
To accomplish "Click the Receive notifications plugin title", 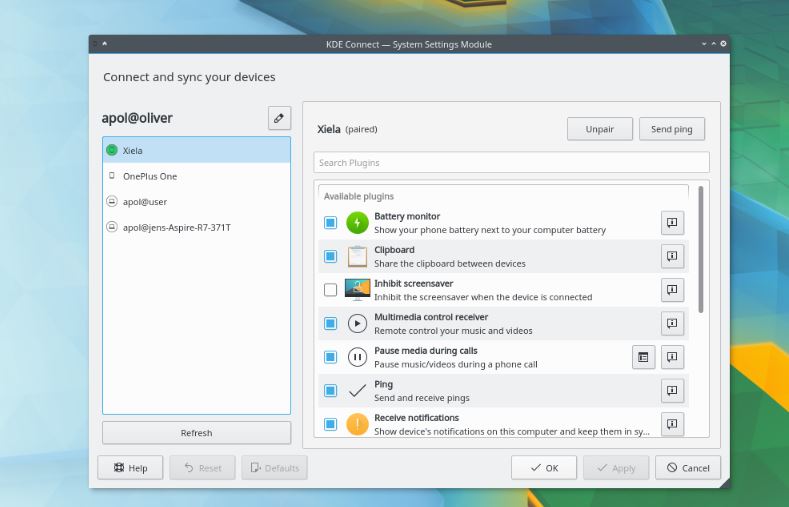I will (x=417, y=417).
